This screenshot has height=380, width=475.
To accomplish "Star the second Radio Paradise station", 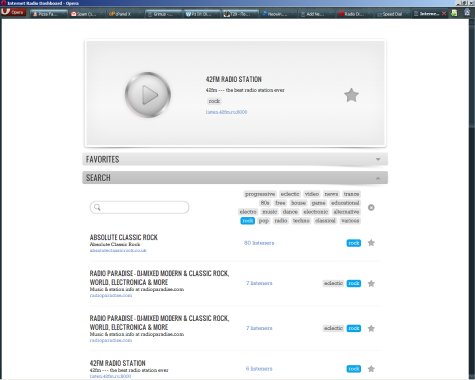I will coord(371,329).
